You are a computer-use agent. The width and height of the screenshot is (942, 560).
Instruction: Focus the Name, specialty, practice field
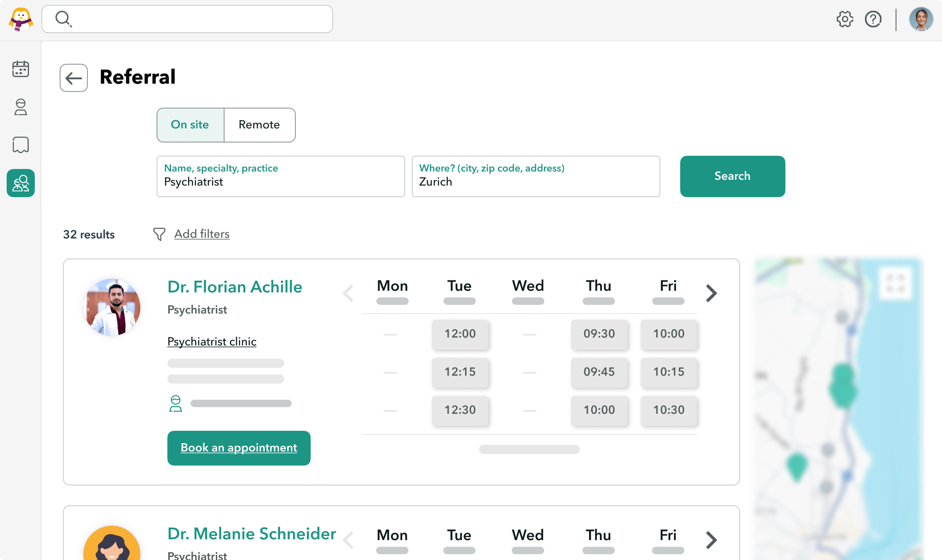point(281,176)
